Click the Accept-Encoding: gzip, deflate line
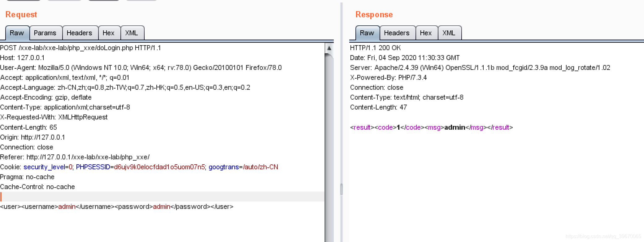Screen dimensions: 644x242 click(x=46, y=97)
